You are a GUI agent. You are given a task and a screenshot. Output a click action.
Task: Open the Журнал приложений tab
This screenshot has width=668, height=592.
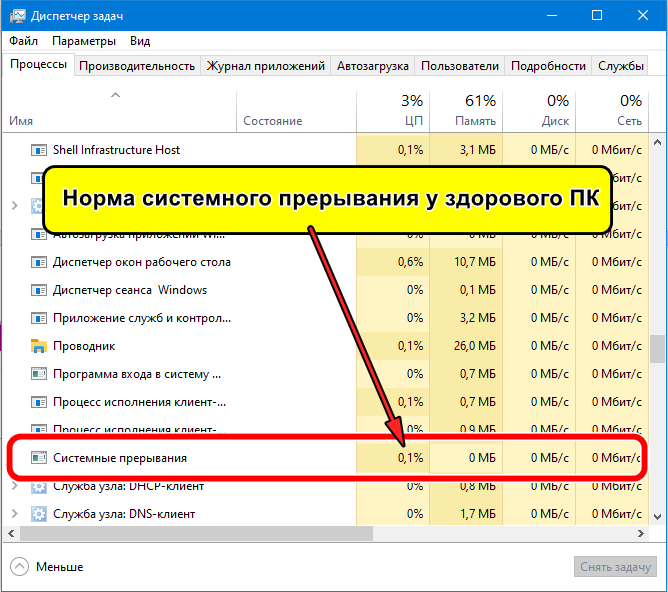[x=265, y=66]
